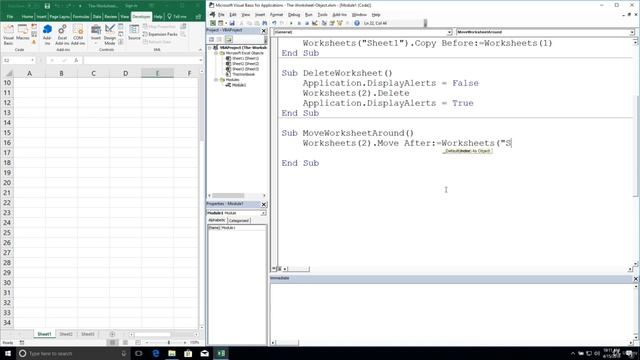Open COM Add-ins dialog

click(x=78, y=34)
